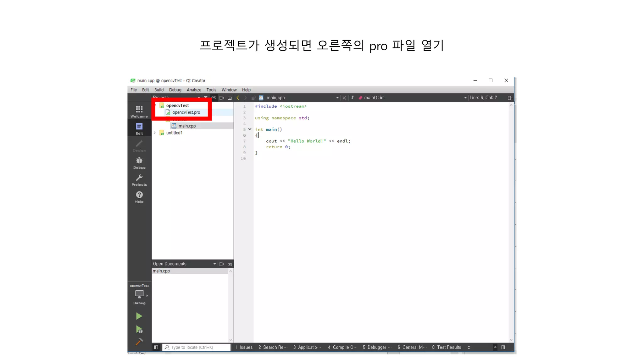644x362 pixels.
Task: Show the Application Output pane
Action: pos(307,347)
